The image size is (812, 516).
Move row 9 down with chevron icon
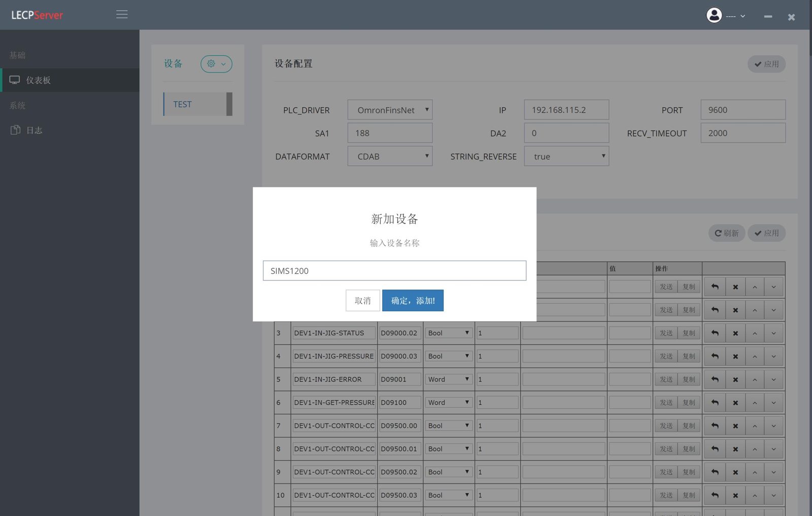[x=774, y=472]
